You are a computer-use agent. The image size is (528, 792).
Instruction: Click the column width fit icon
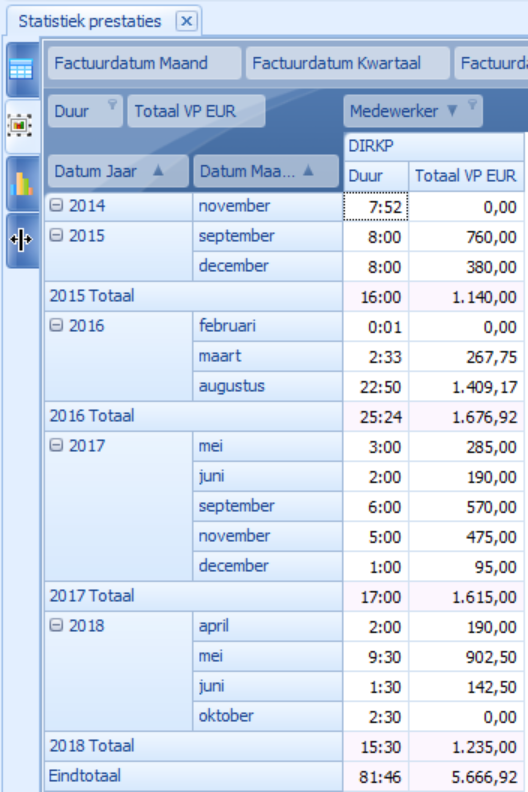tap(21, 240)
